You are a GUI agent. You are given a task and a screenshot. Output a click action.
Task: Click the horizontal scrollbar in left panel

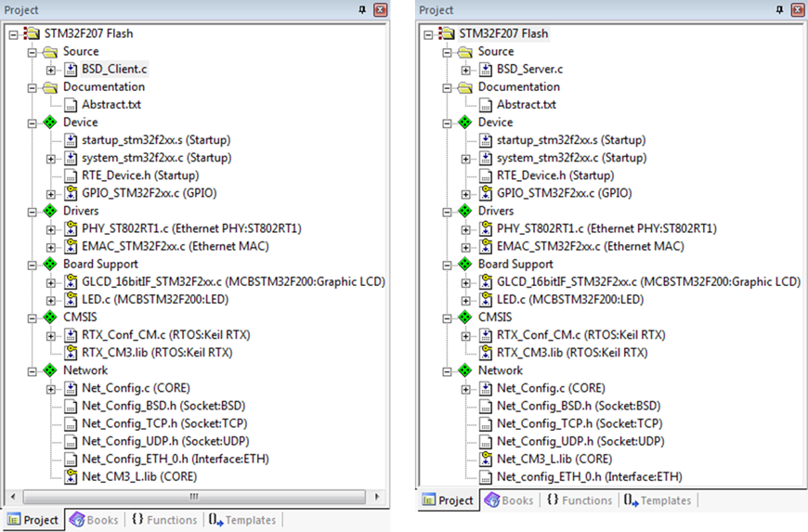[186, 497]
